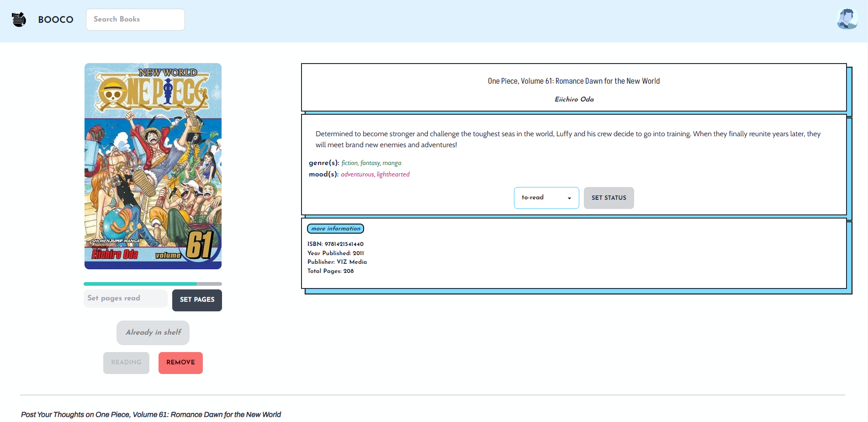Image resolution: width=868 pixels, height=422 pixels.
Task: Remove the book with REMOVE button
Action: click(x=180, y=363)
